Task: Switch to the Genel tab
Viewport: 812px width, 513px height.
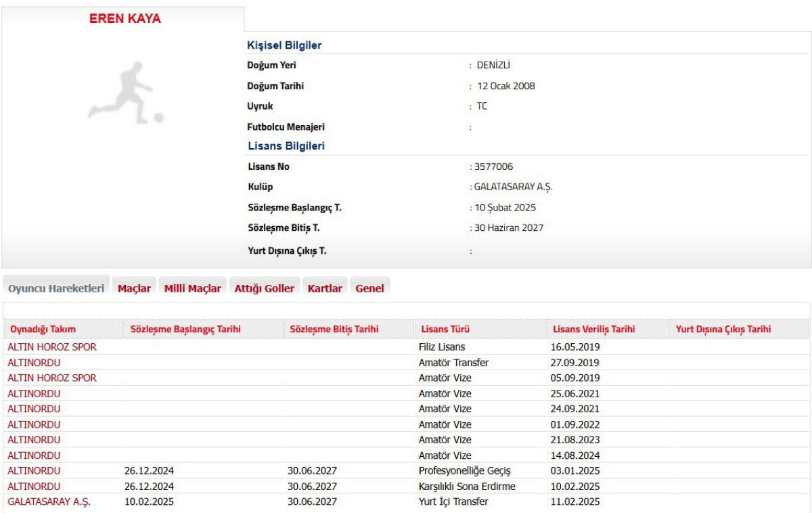Action: [369, 288]
